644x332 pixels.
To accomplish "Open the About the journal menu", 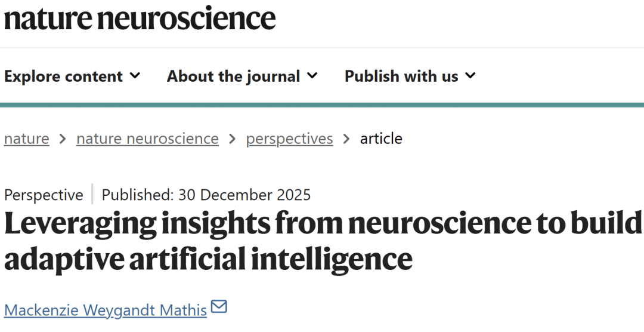I will (x=242, y=76).
